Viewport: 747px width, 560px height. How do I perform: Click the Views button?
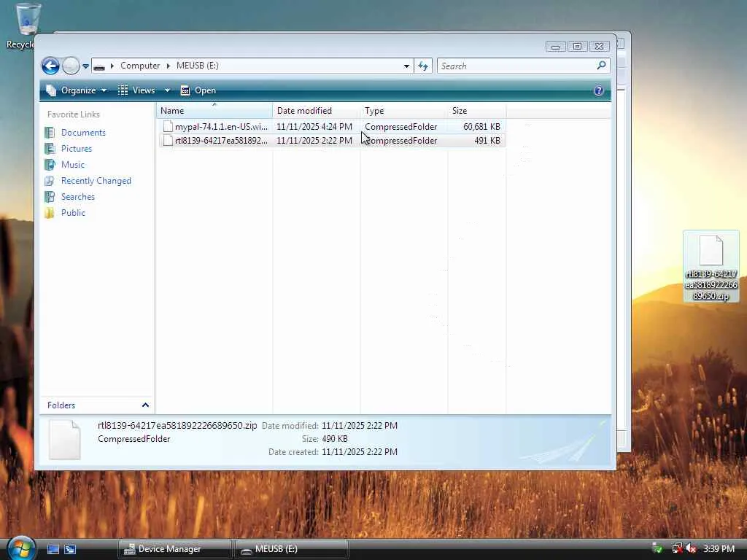[136, 90]
